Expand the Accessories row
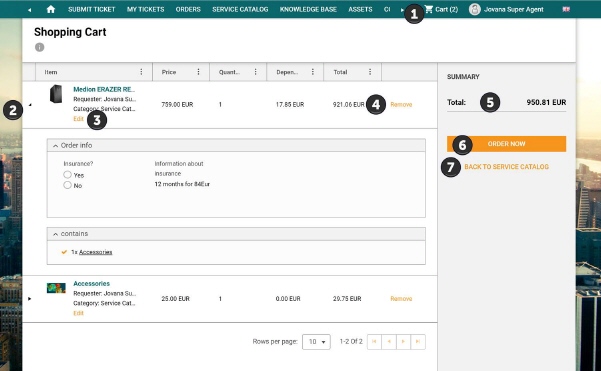The height and width of the screenshot is (371, 601). click(30, 299)
